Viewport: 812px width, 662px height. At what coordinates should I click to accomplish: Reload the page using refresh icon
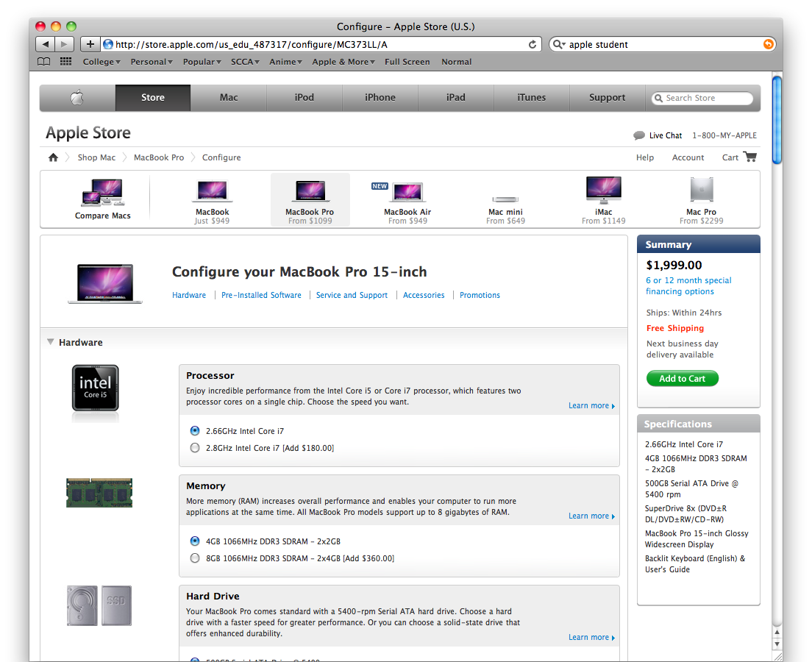(533, 45)
